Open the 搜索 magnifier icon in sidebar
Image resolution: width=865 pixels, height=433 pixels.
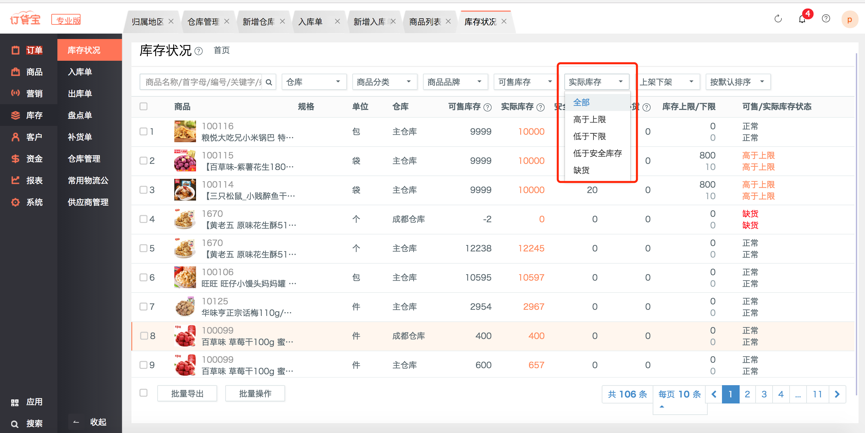coord(15,424)
